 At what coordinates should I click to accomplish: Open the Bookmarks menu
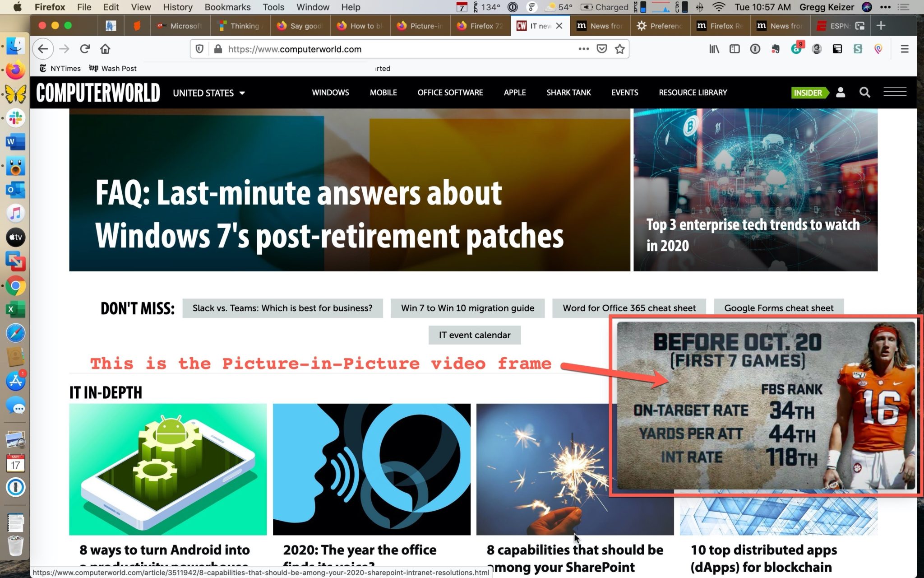coord(227,7)
